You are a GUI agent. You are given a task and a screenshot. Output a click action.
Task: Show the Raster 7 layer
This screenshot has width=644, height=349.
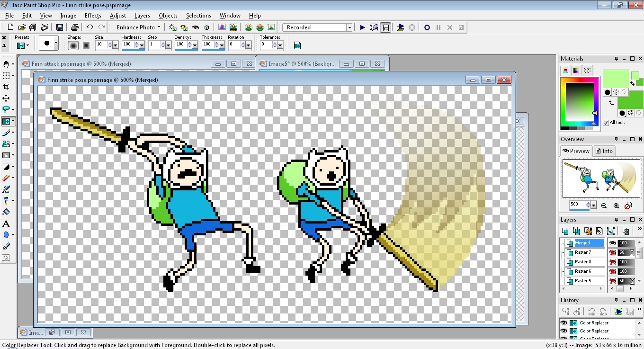coord(613,252)
